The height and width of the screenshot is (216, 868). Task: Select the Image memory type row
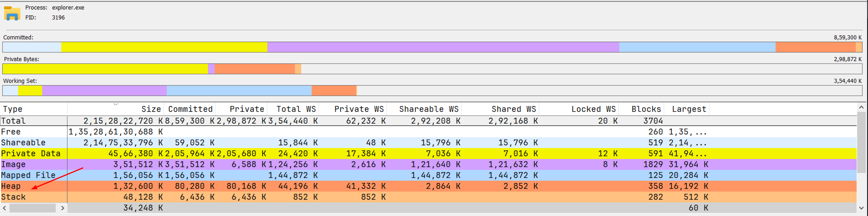coord(14,164)
